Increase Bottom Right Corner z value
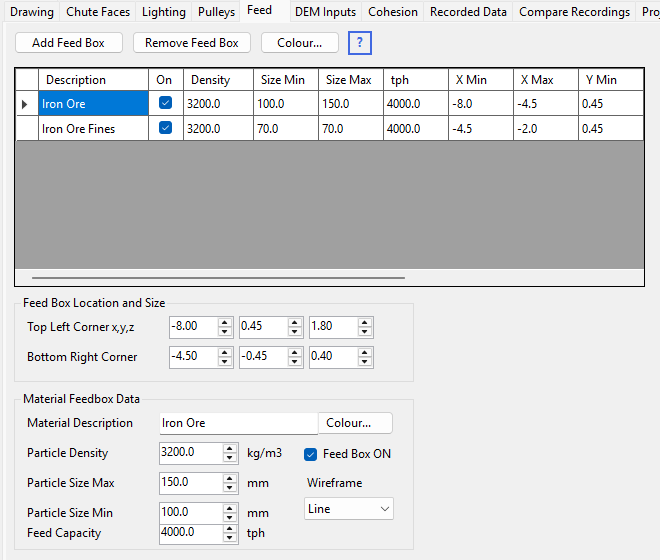This screenshot has width=660, height=560. [x=365, y=352]
